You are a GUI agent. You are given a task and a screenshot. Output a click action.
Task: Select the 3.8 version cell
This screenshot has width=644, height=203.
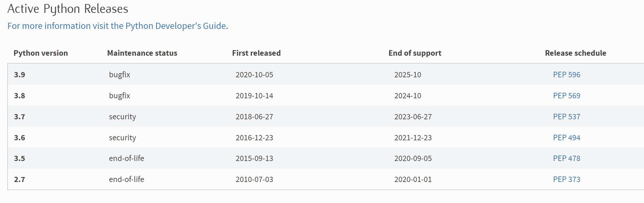click(x=20, y=96)
